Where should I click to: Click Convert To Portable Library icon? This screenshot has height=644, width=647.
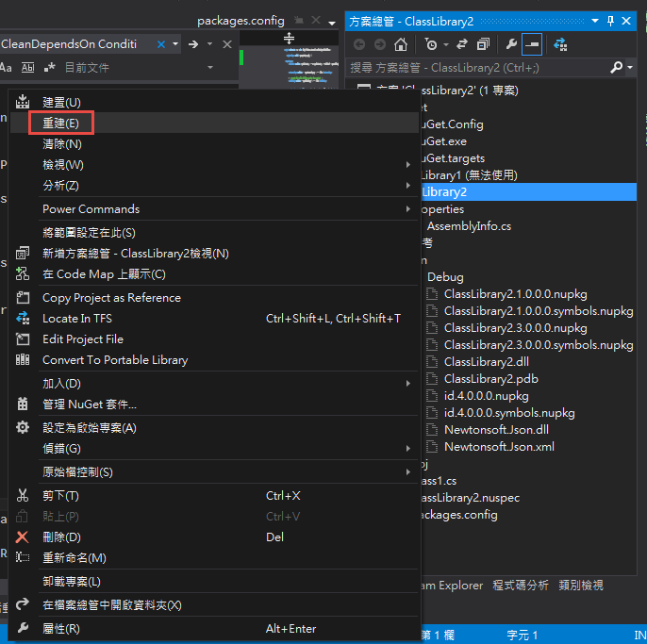tap(23, 360)
